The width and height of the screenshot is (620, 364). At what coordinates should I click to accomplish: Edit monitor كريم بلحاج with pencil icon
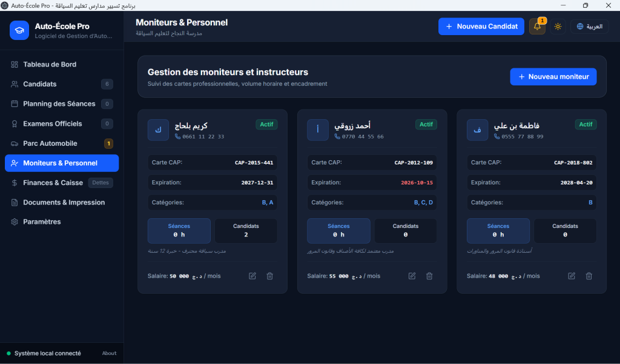pos(252,276)
